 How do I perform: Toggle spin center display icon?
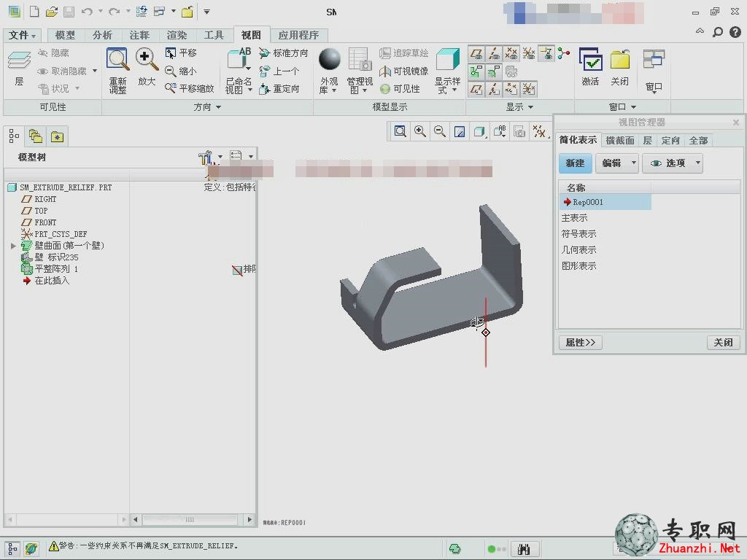(564, 53)
